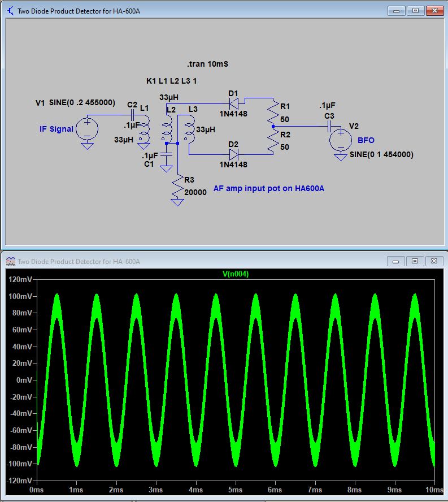Close the waveform plot window

433,261
